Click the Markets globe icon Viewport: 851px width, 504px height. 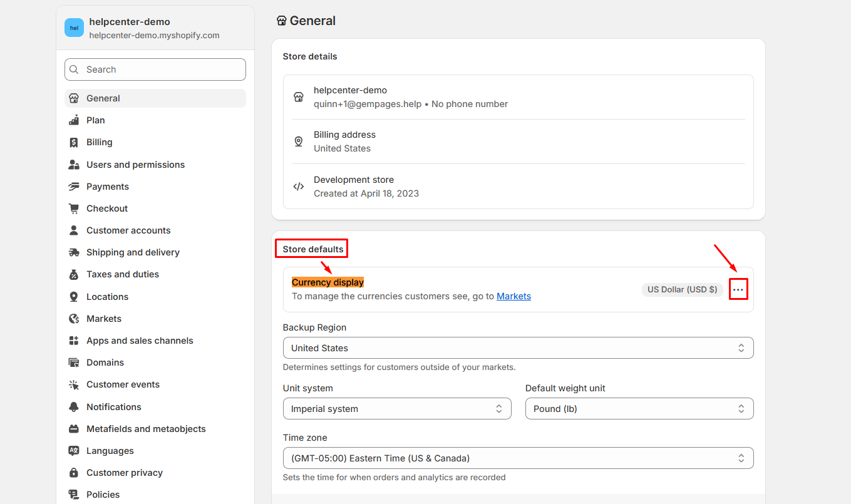click(x=74, y=319)
